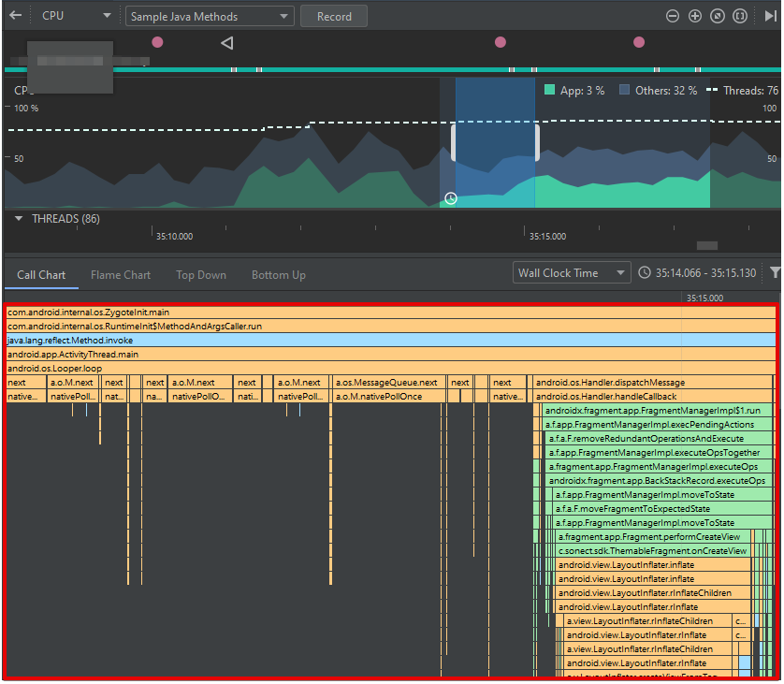Screen dimensions: 784x684
Task: Select the a.o.M.nativePollOnce call bar
Action: (388, 397)
